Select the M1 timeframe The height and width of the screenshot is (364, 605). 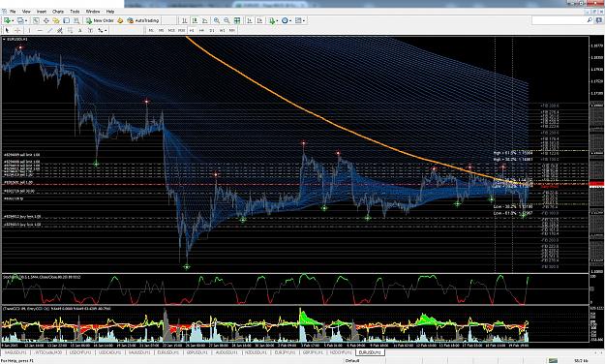click(151, 30)
